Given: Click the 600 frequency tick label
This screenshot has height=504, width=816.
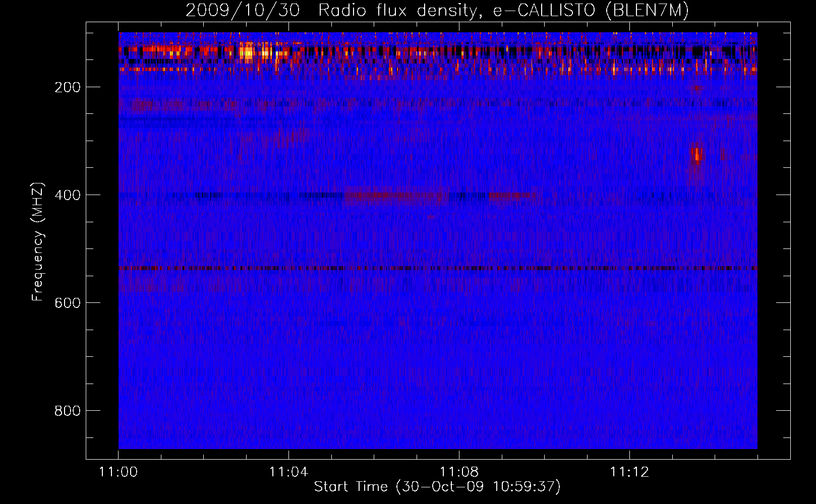Looking at the screenshot, I should 68,303.
